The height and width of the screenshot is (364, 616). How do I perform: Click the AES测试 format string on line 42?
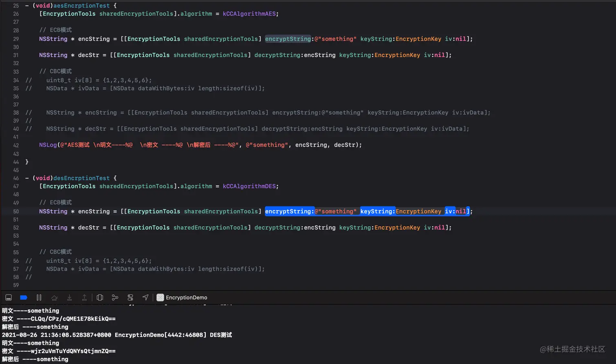[150, 145]
